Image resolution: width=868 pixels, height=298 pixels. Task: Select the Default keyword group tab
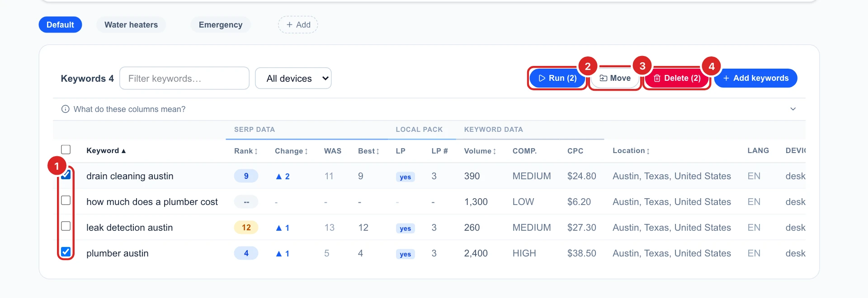tap(60, 25)
